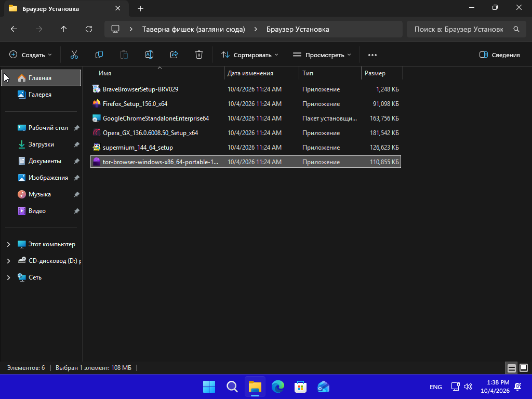Open Outlook from taskbar

pyautogui.click(x=323, y=387)
